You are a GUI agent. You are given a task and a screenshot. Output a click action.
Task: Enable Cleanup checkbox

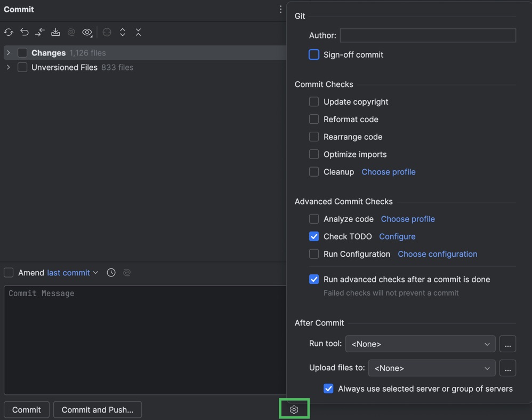(314, 172)
